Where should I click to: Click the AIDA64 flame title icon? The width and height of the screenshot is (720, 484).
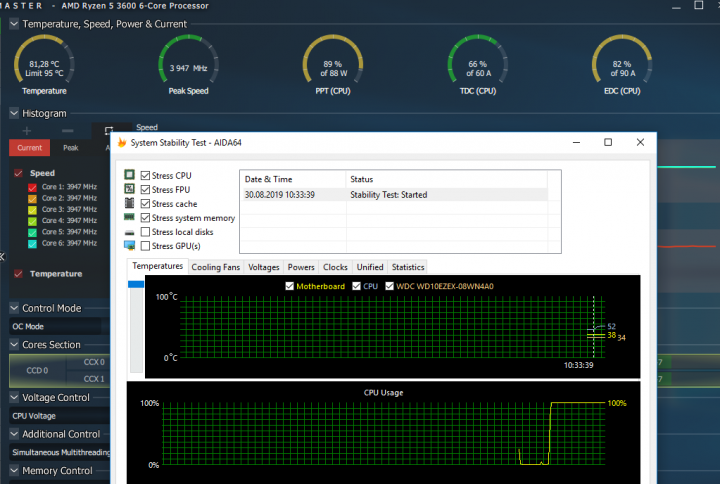(x=122, y=142)
